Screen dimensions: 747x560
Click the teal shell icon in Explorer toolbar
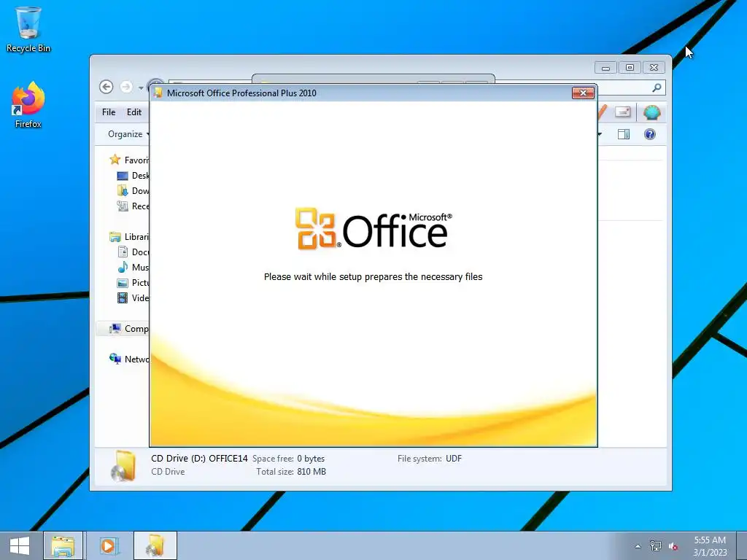(651, 113)
